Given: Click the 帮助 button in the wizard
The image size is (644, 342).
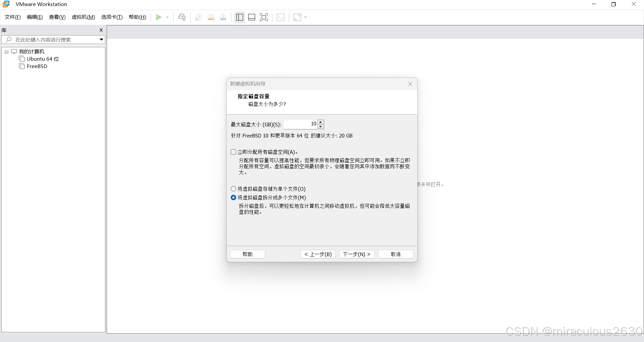Looking at the screenshot, I should 248,254.
